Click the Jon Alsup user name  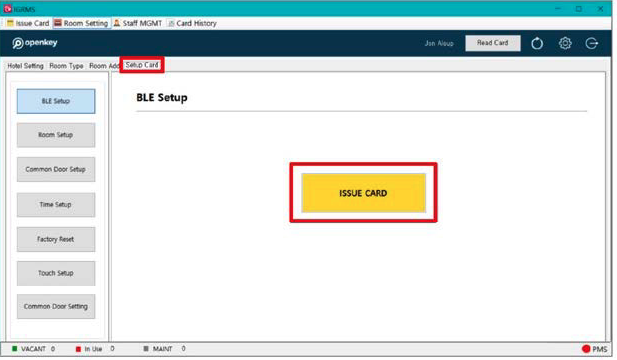[439, 43]
